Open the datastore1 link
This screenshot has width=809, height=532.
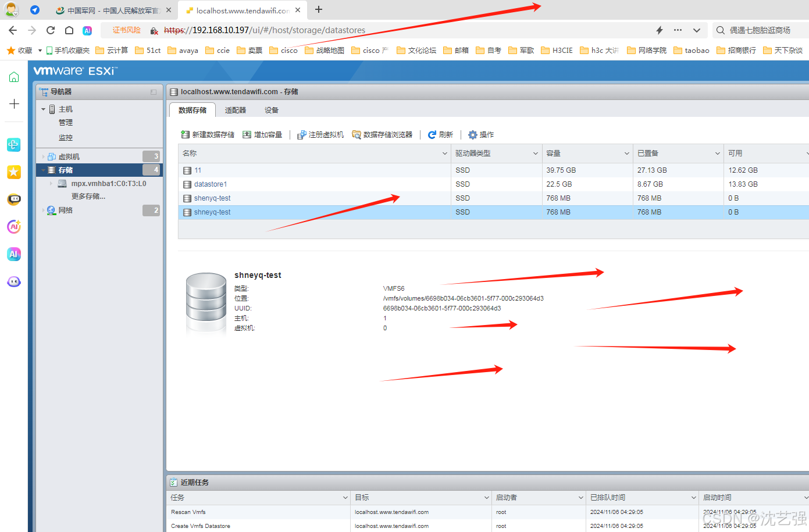point(211,184)
